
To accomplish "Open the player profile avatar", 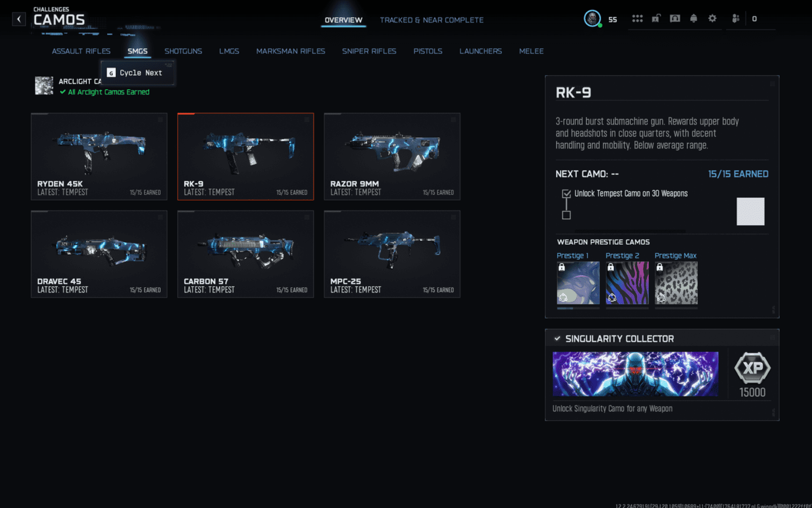I will point(592,18).
